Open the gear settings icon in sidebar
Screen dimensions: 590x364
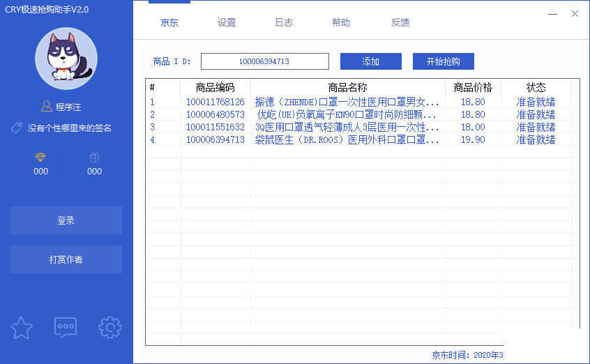(110, 328)
